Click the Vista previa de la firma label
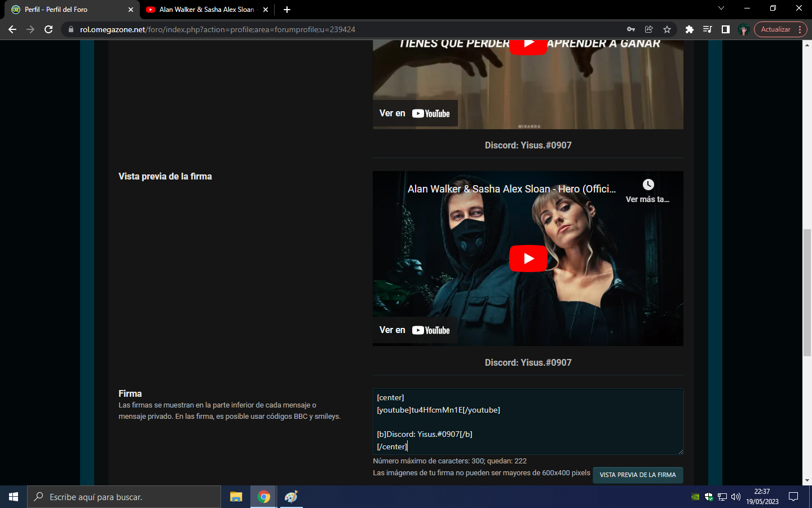 165,177
